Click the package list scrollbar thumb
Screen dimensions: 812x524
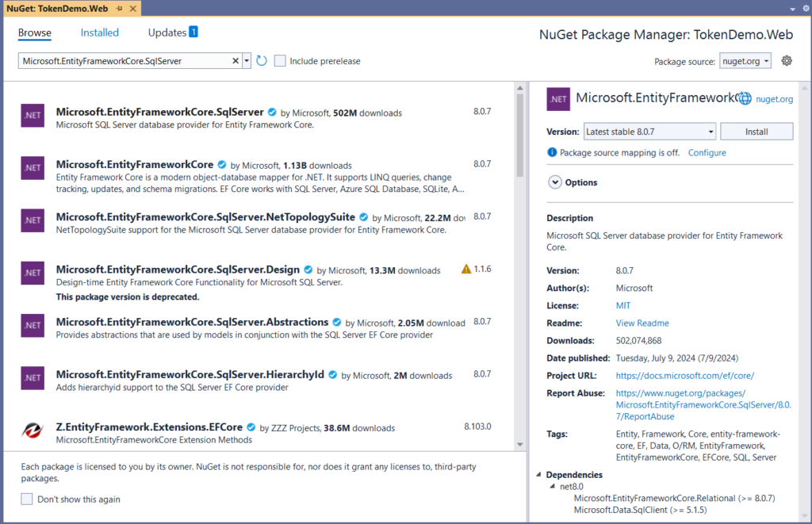pos(520,136)
